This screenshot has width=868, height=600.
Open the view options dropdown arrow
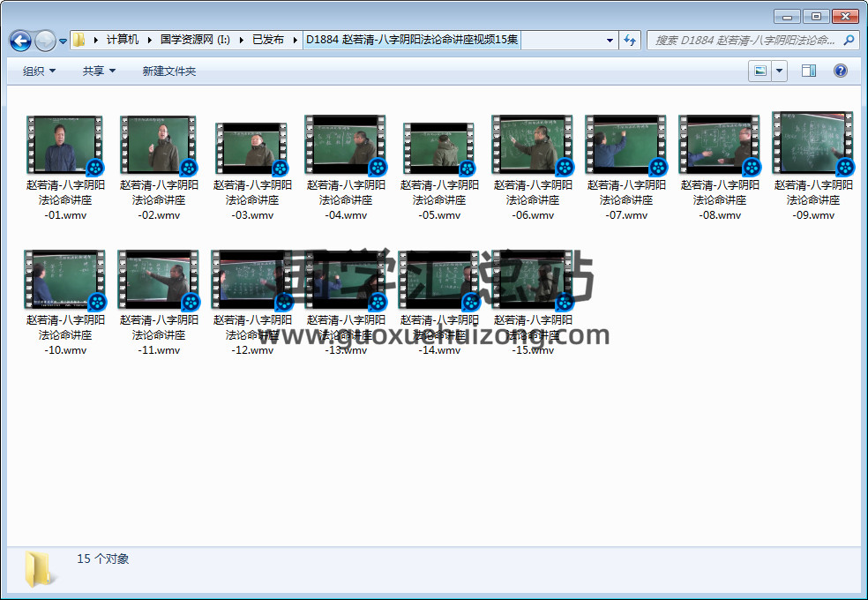tap(779, 71)
